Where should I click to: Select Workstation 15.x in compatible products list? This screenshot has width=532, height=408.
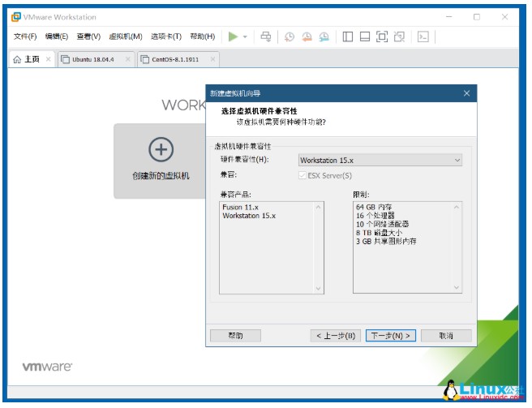coord(249,216)
